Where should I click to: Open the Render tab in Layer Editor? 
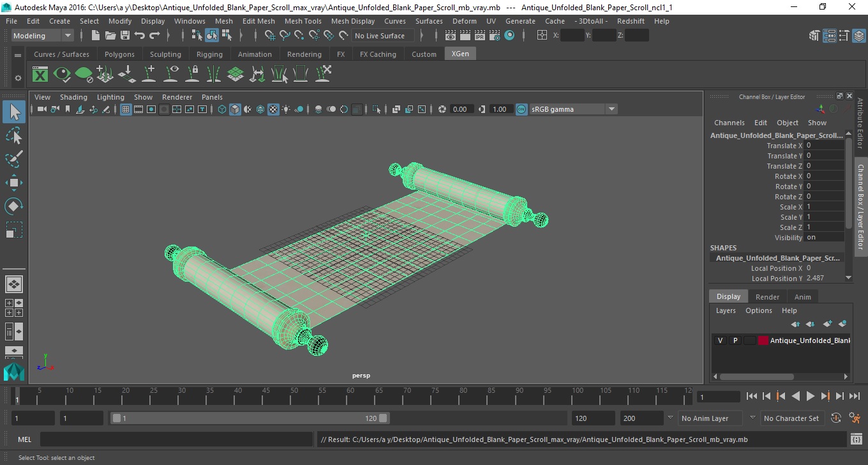tap(767, 297)
